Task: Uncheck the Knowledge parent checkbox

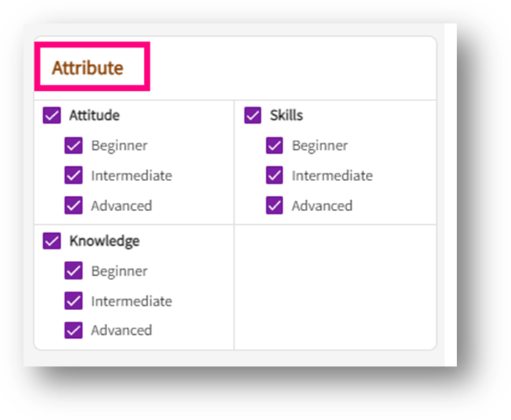Action: click(x=52, y=241)
